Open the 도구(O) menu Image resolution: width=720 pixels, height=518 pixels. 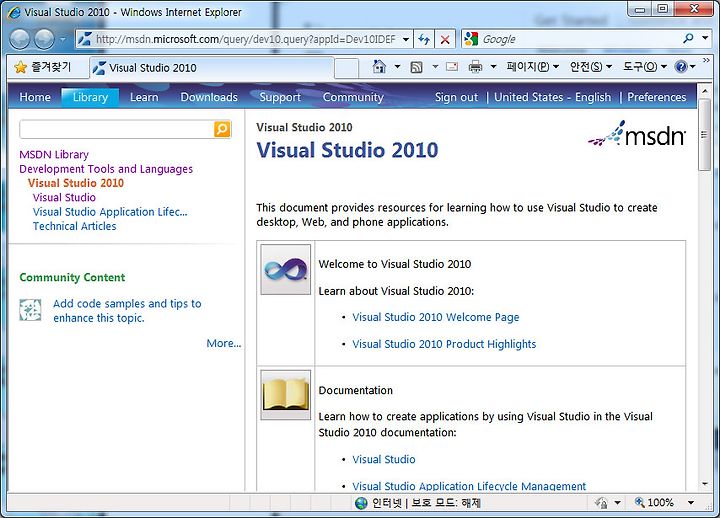[644, 67]
